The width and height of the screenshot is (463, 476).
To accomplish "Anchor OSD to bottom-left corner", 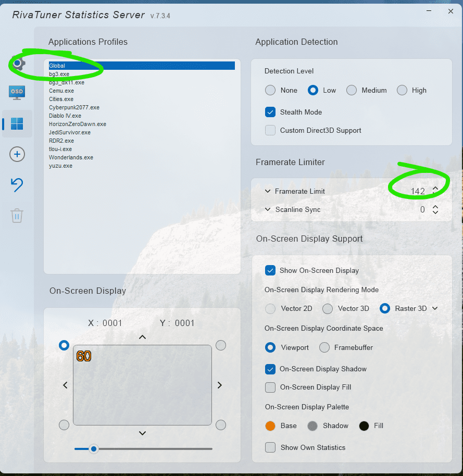I will tap(64, 425).
